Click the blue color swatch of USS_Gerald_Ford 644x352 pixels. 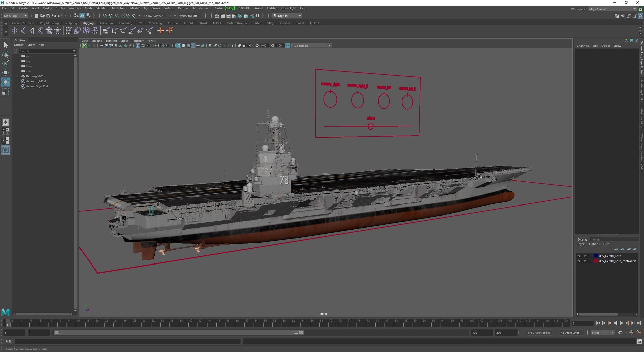[x=596, y=256]
